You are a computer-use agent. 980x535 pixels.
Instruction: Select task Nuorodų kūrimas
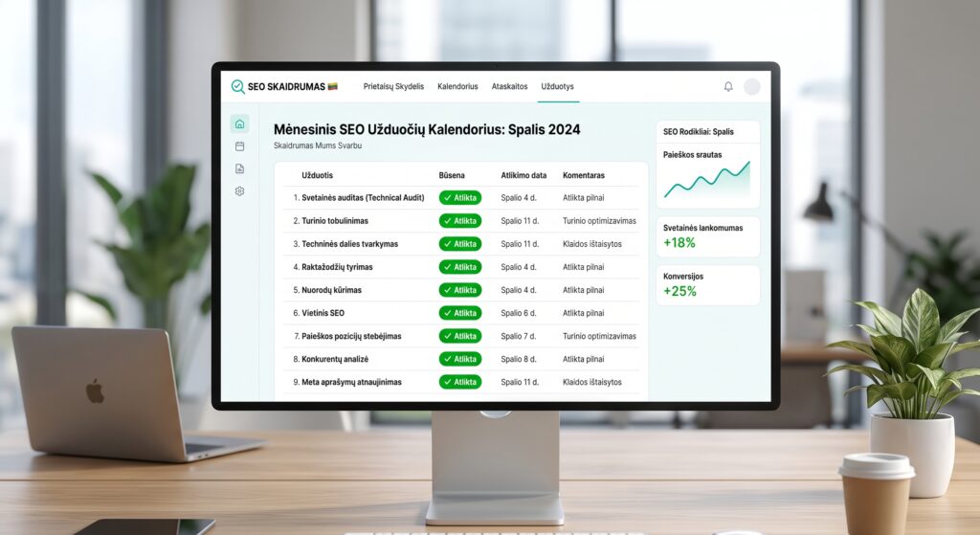pyautogui.click(x=331, y=290)
